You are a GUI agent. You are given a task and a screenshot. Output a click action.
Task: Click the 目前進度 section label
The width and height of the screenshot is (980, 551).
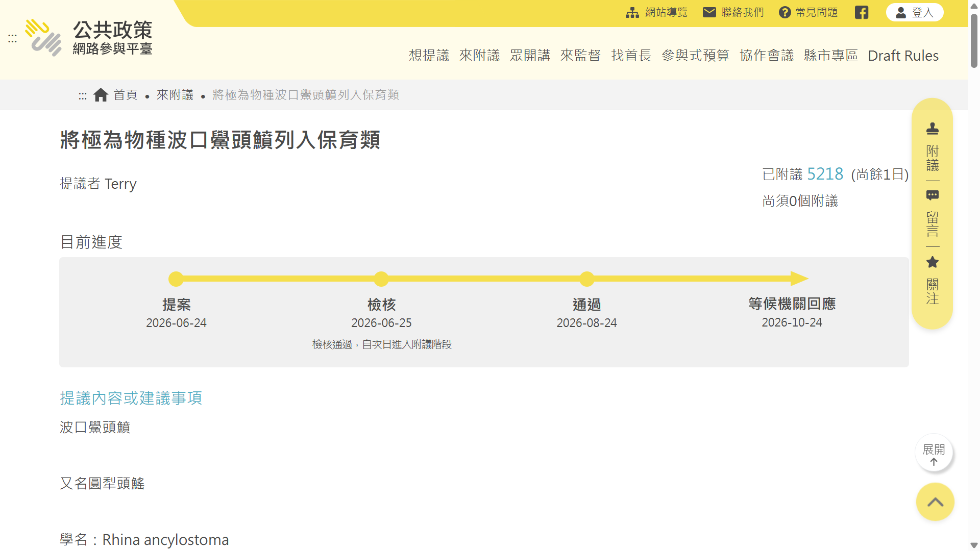[91, 242]
